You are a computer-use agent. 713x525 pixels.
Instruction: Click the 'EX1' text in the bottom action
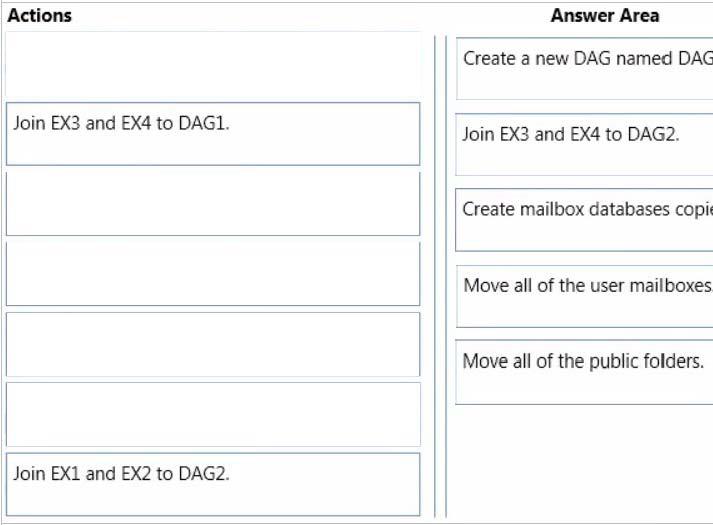pyautogui.click(x=65, y=474)
